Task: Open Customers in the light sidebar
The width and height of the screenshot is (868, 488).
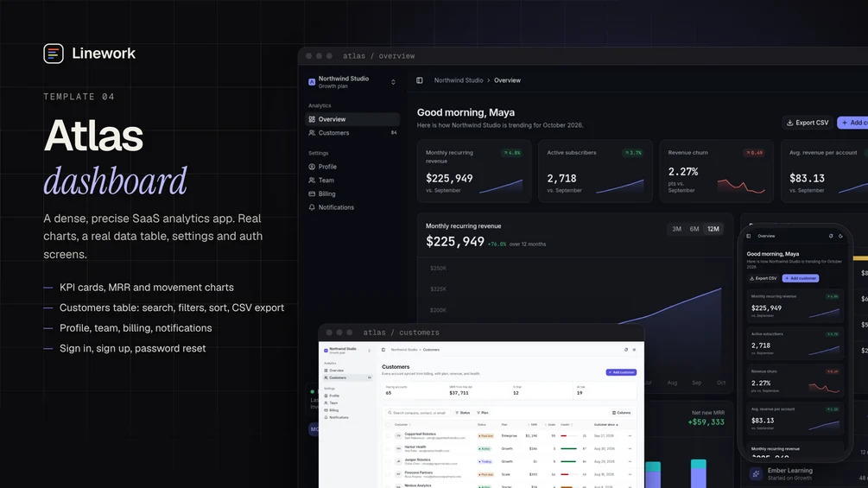Action: coord(348,378)
